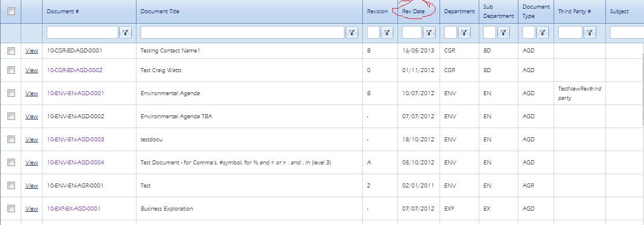Focus the Sub Department filter text box
The height and width of the screenshot is (225, 644).
(490, 32)
